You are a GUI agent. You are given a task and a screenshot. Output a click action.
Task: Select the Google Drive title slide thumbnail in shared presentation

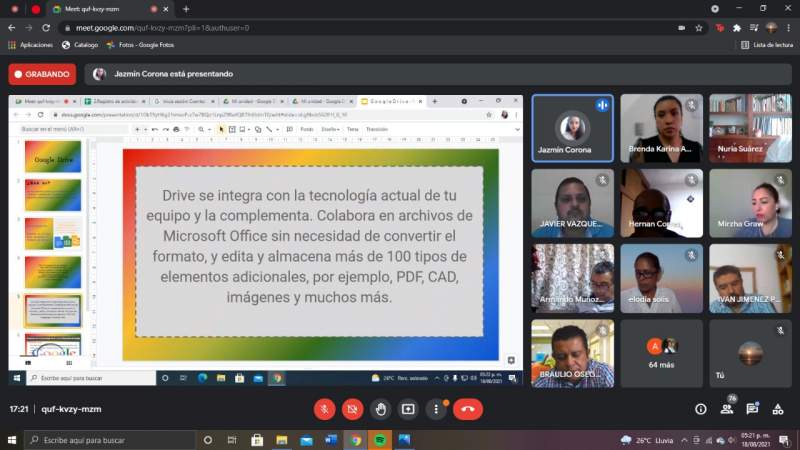point(53,157)
